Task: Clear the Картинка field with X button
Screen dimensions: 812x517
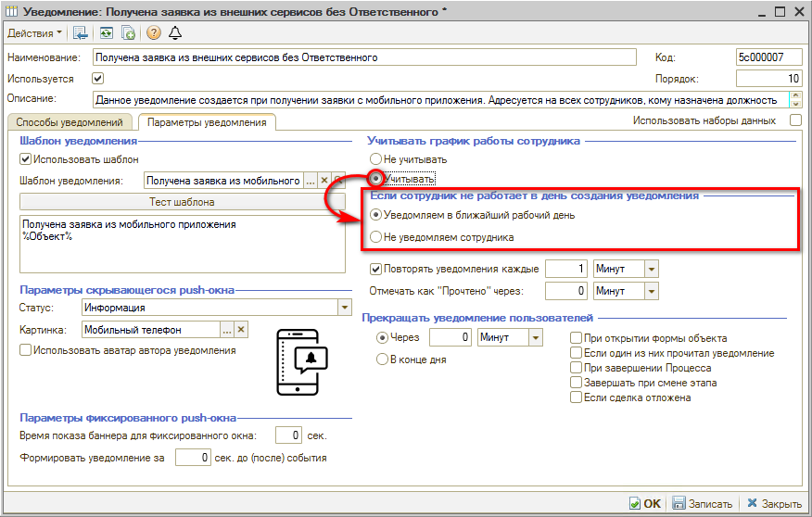Action: point(241,329)
